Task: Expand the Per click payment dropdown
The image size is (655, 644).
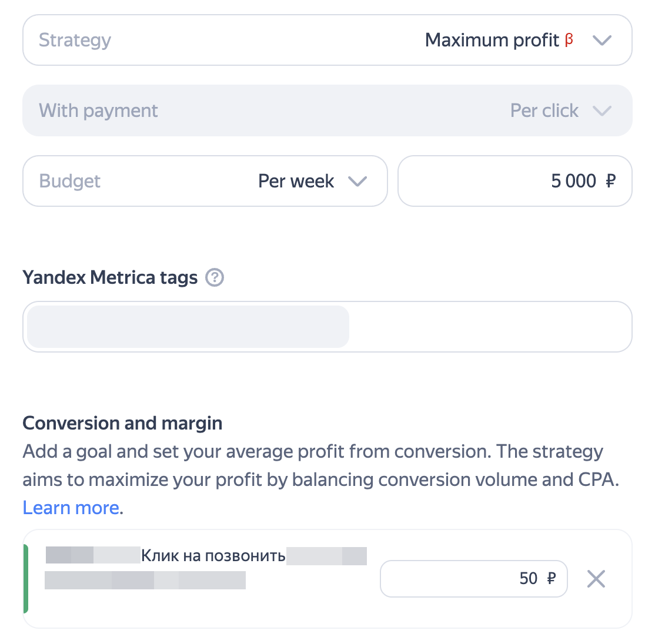Action: (544, 111)
